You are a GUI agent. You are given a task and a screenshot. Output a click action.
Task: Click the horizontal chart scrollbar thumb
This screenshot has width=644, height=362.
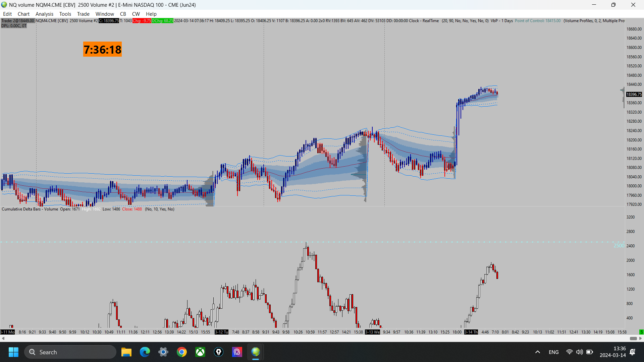pos(633,338)
